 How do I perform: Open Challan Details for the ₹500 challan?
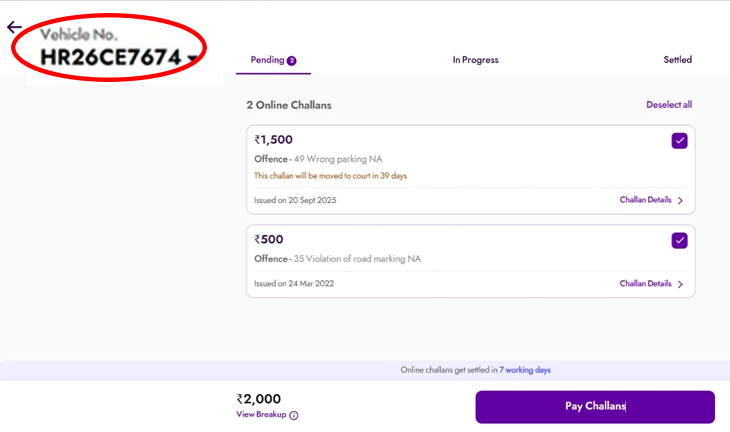click(645, 284)
